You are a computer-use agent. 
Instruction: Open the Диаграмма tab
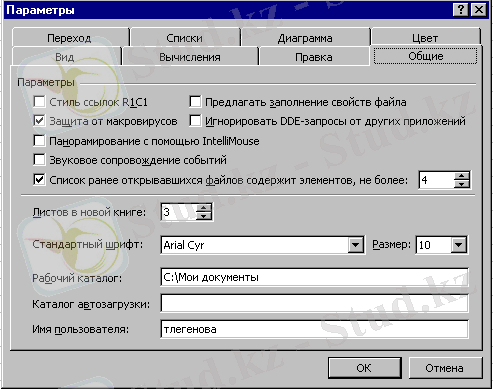[305, 38]
